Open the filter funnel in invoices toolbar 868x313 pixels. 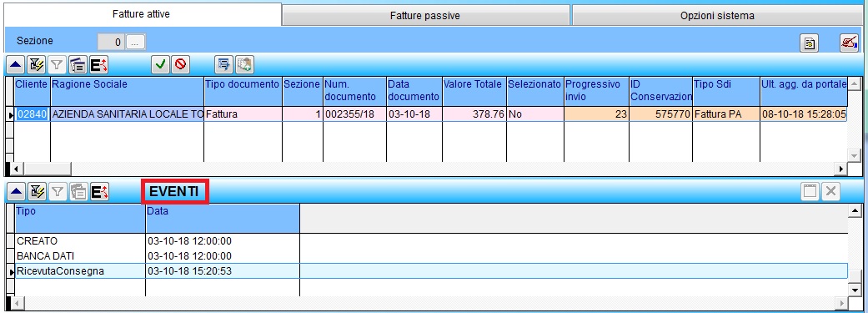tap(57, 65)
